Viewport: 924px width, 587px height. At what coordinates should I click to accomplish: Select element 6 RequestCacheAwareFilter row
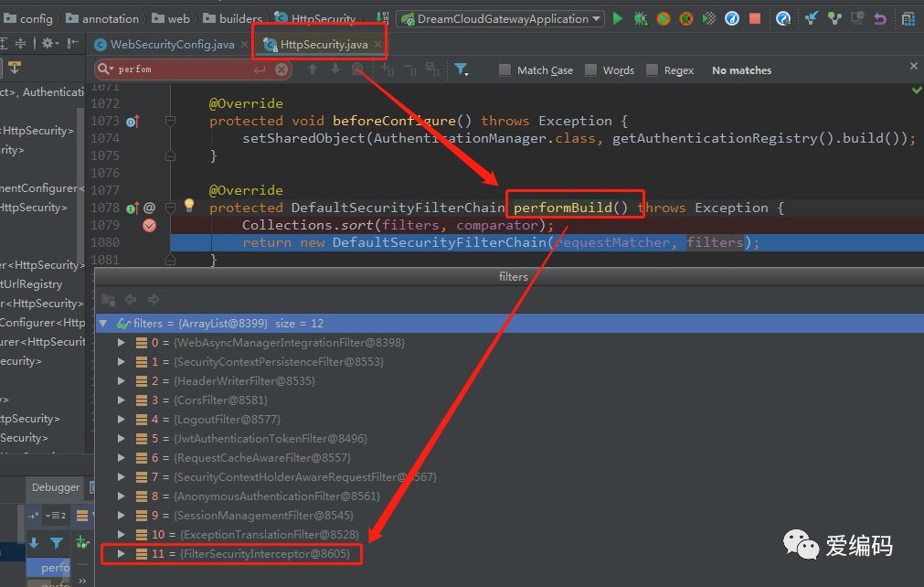point(510,458)
